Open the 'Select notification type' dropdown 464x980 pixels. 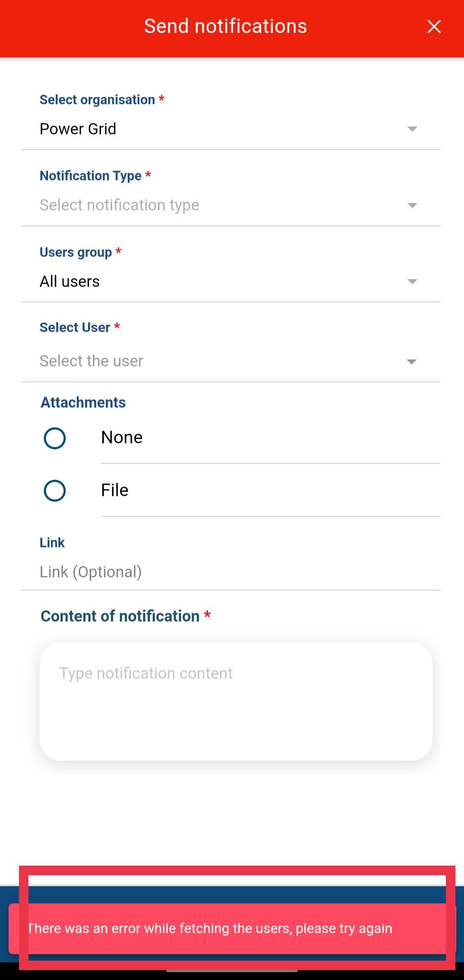click(x=215, y=205)
